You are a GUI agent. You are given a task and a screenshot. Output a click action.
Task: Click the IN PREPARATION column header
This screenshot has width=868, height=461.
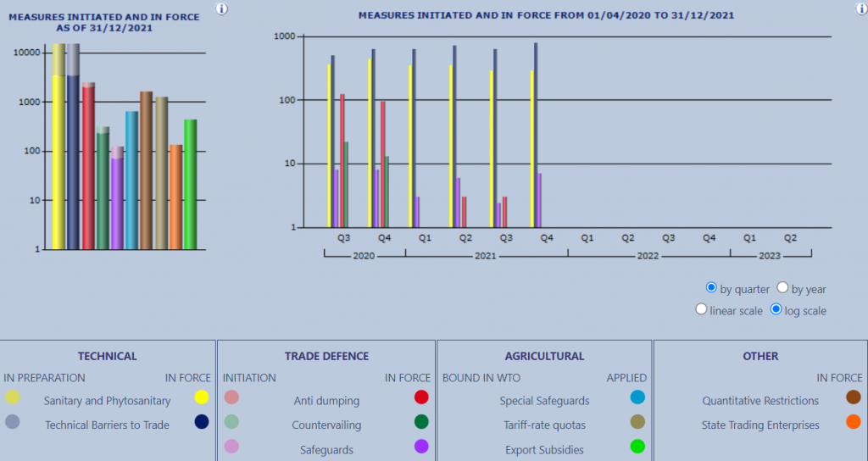[x=44, y=378]
